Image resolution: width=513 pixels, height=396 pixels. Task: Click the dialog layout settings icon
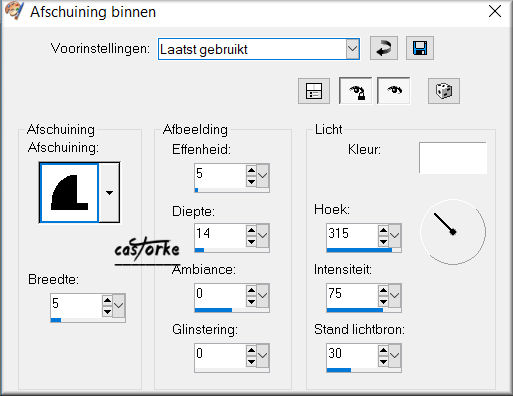tap(314, 91)
